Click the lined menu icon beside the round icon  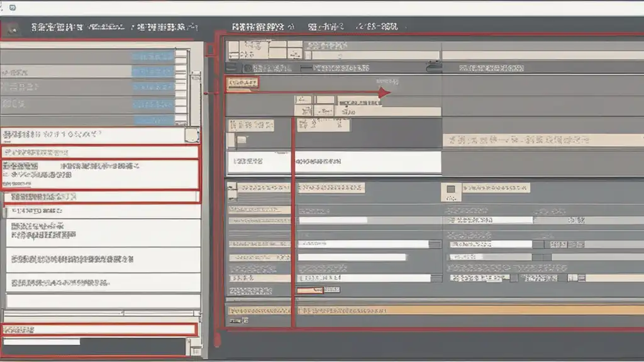(231, 68)
